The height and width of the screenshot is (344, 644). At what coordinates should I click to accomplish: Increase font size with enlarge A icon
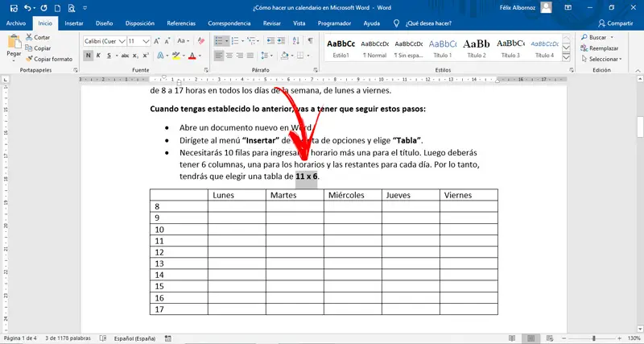[157, 41]
